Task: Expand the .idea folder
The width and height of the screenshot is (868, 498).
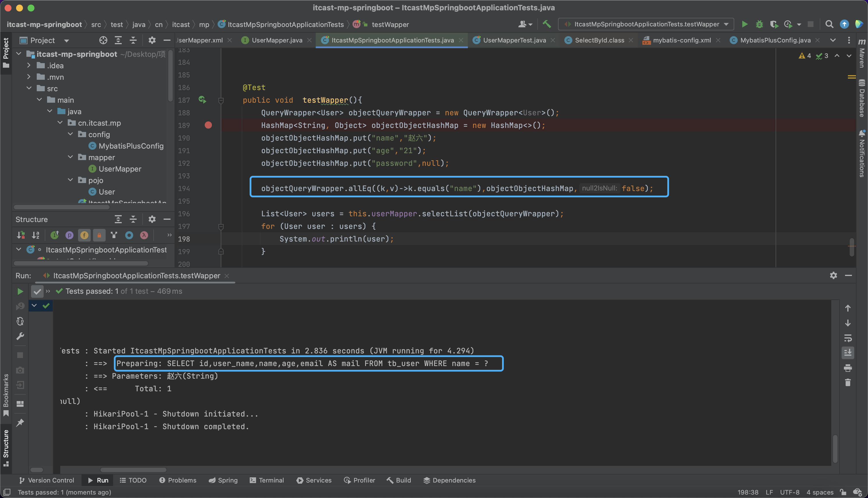Action: pos(29,65)
